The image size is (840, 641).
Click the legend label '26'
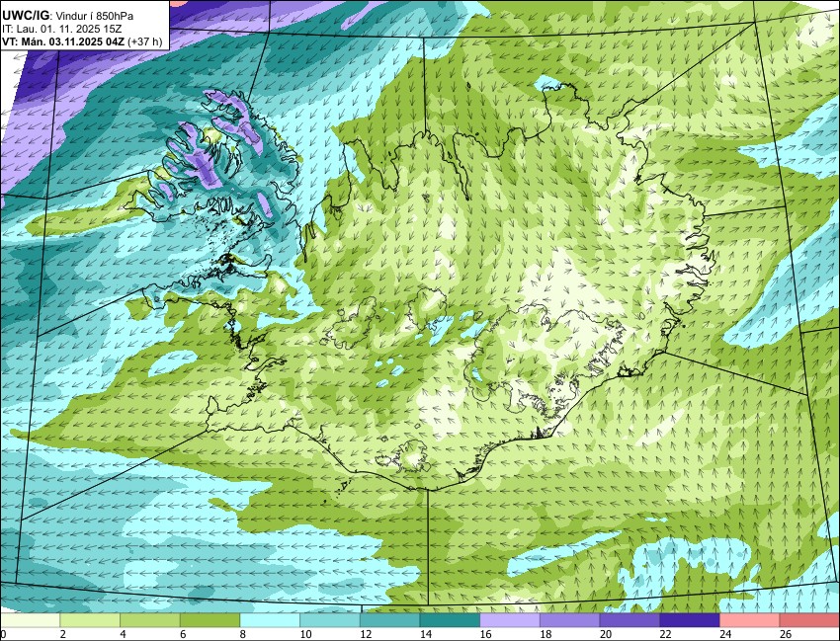click(x=786, y=634)
